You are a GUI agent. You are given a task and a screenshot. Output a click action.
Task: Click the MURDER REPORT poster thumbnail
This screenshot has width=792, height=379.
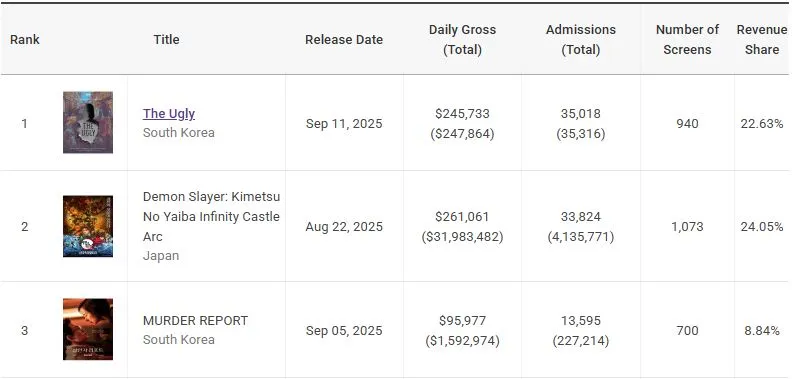(x=88, y=329)
